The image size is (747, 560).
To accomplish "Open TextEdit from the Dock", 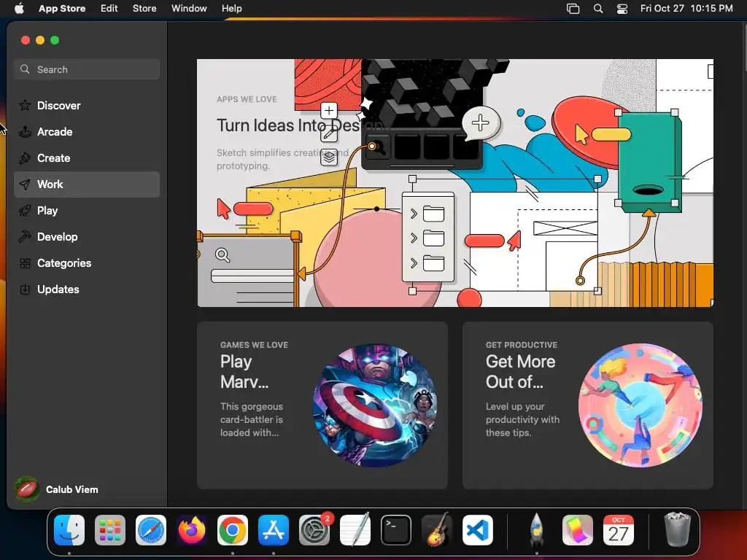I will pos(355,530).
